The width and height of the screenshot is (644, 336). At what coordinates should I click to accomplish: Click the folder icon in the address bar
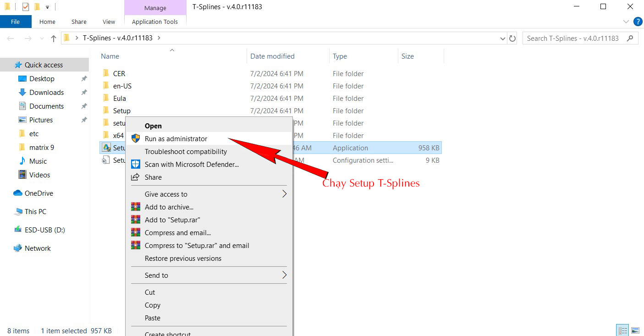67,38
